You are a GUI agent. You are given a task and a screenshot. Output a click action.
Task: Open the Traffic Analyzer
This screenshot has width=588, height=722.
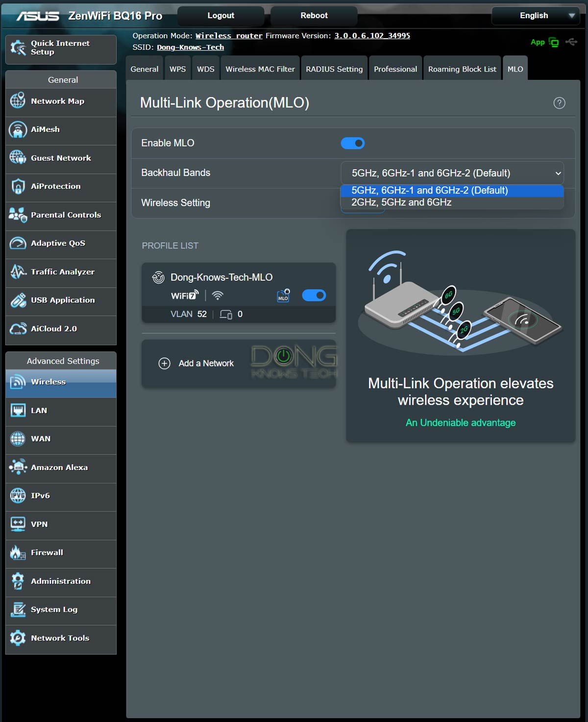pos(62,272)
